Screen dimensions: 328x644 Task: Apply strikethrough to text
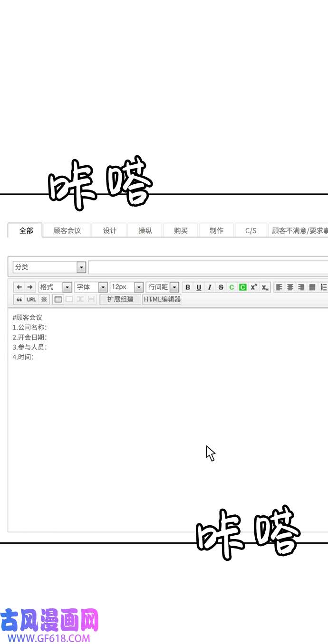[x=221, y=287]
